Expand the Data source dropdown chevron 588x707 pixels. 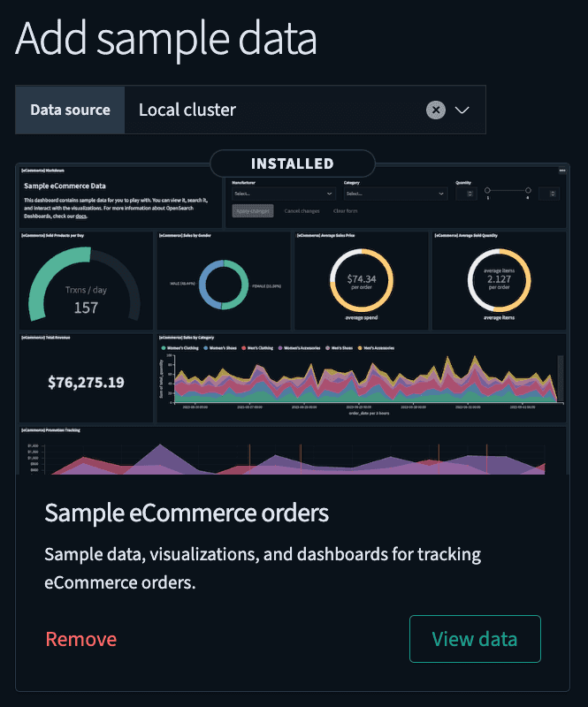(462, 110)
